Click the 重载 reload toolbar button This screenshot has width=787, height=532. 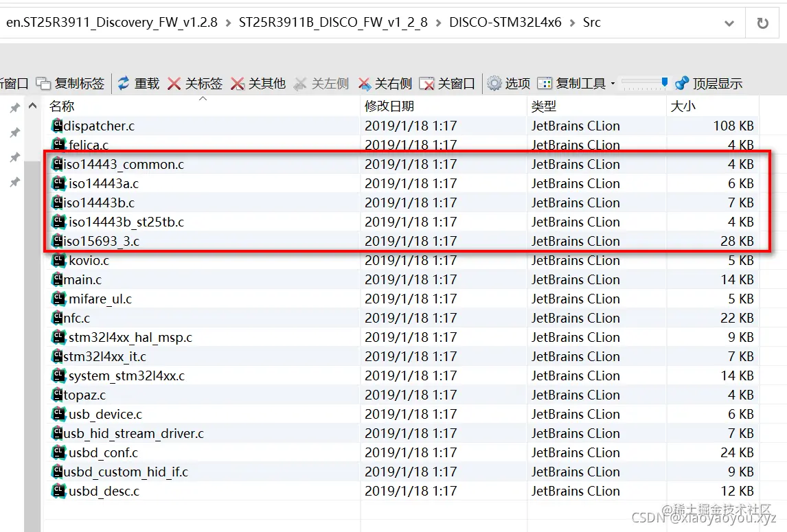[139, 83]
